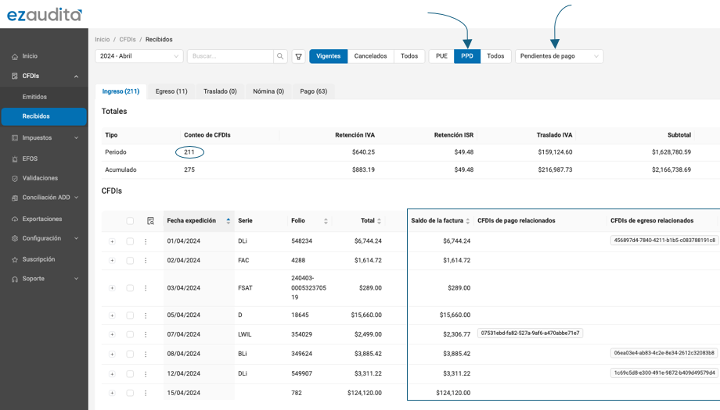Open the Pendientes de pago dropdown
The image size is (720, 410).
tap(559, 57)
